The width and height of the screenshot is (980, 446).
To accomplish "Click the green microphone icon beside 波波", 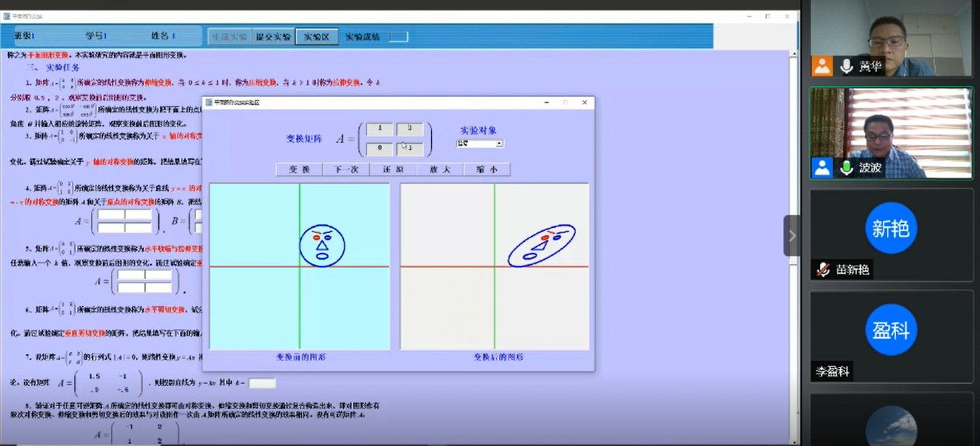I will point(847,168).
